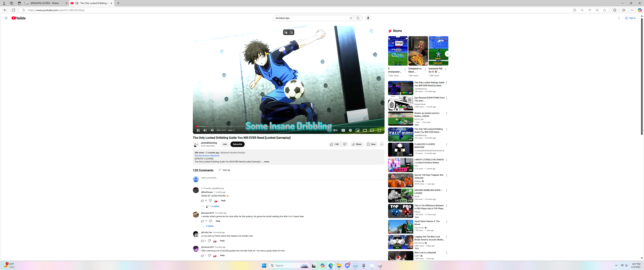Screen dimensions: 644x270
Task: Cast the video with Play on TV
Action: 372,130
